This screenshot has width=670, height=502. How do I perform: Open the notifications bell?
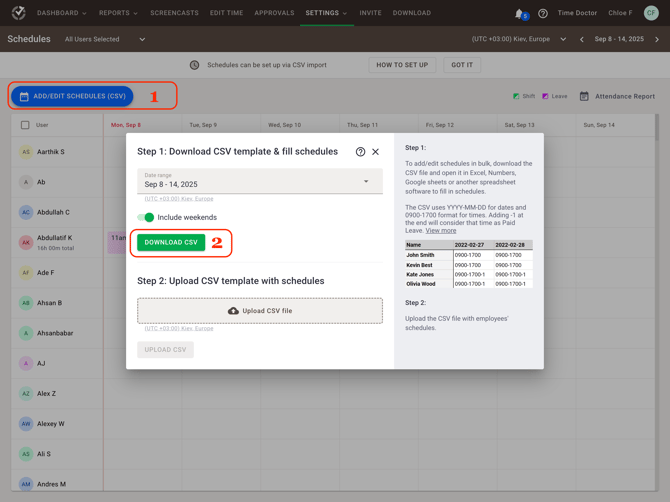click(x=519, y=14)
